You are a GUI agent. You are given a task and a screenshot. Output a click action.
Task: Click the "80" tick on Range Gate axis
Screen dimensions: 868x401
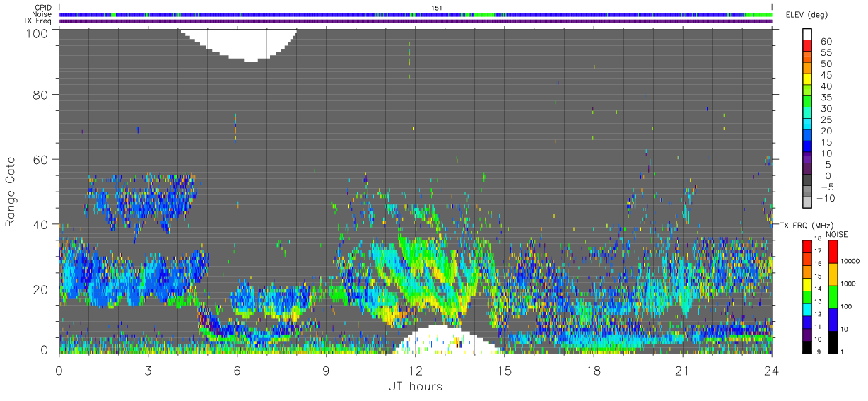click(42, 94)
